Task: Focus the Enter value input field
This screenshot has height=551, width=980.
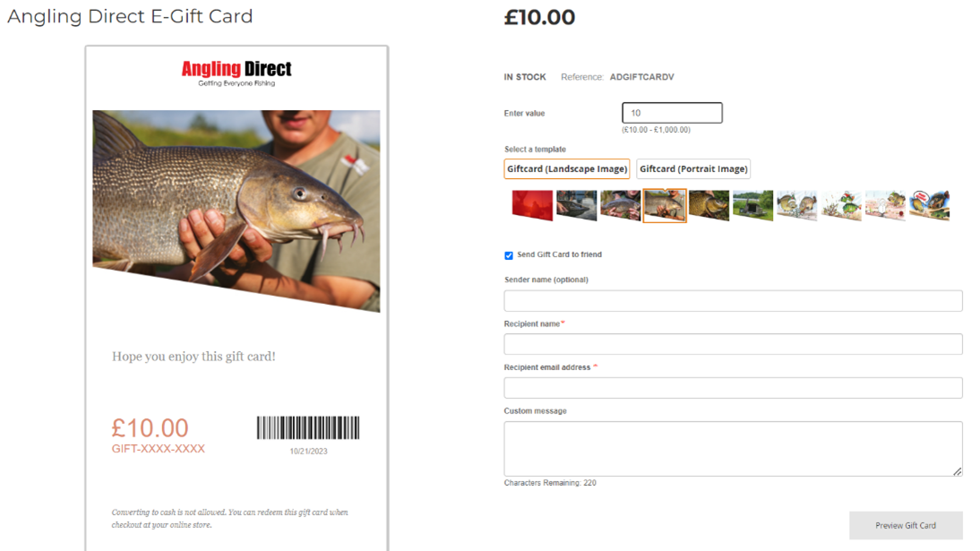Action: point(672,113)
